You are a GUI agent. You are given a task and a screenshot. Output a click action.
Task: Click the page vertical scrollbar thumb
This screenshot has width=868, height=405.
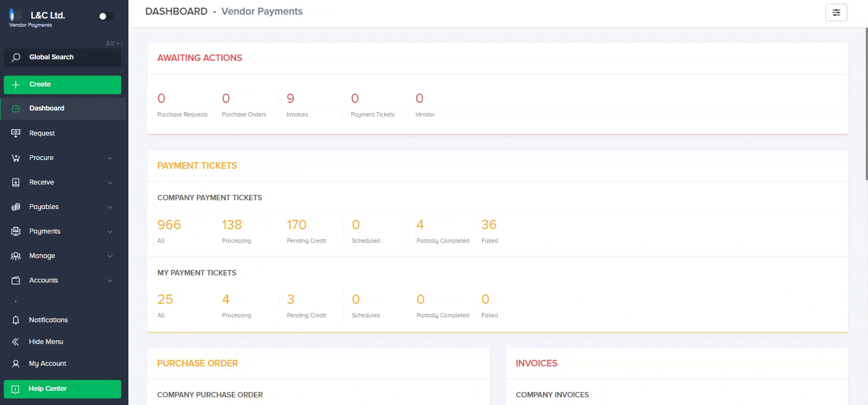(x=866, y=103)
